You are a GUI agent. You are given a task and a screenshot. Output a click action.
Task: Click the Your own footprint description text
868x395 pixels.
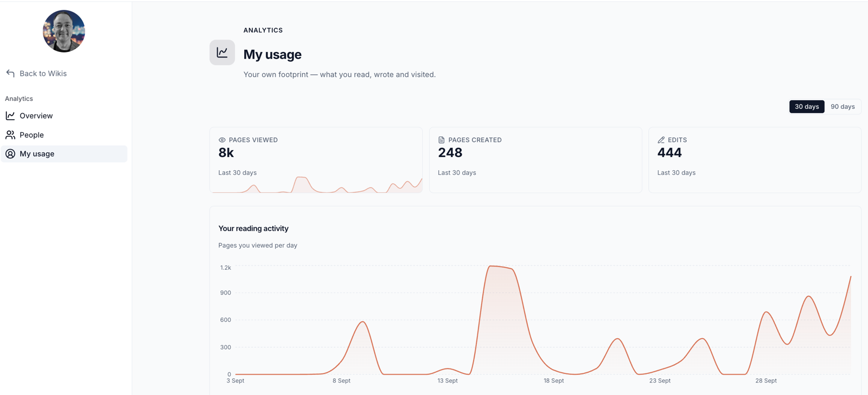[340, 75]
